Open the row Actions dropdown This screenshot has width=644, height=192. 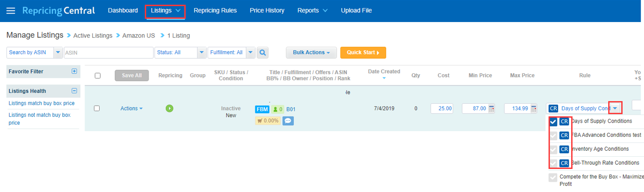pyautogui.click(x=132, y=108)
